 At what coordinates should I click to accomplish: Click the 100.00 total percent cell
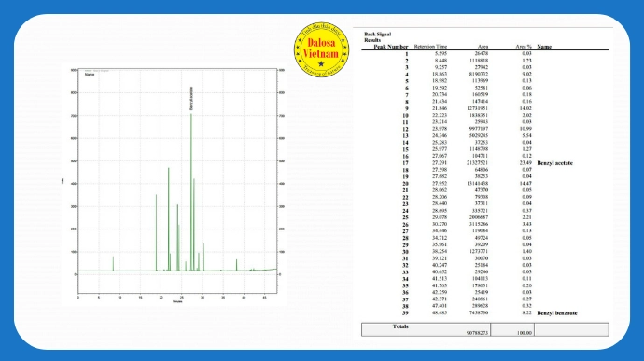pos(525,333)
